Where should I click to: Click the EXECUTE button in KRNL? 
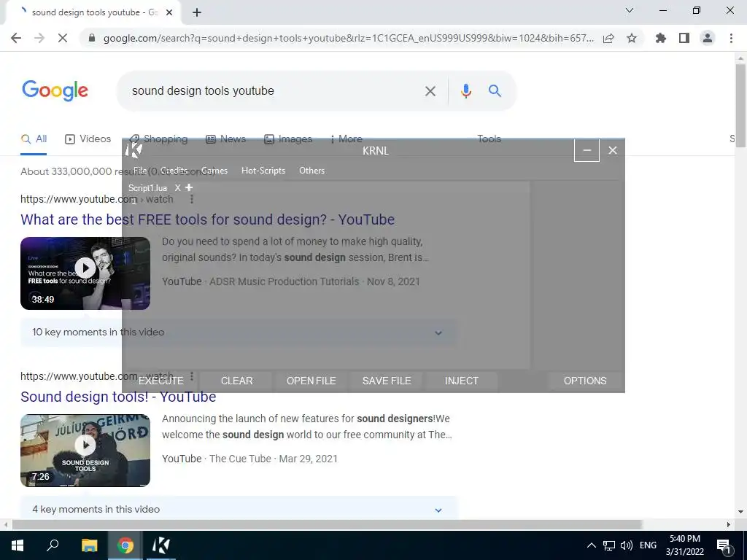tap(161, 381)
